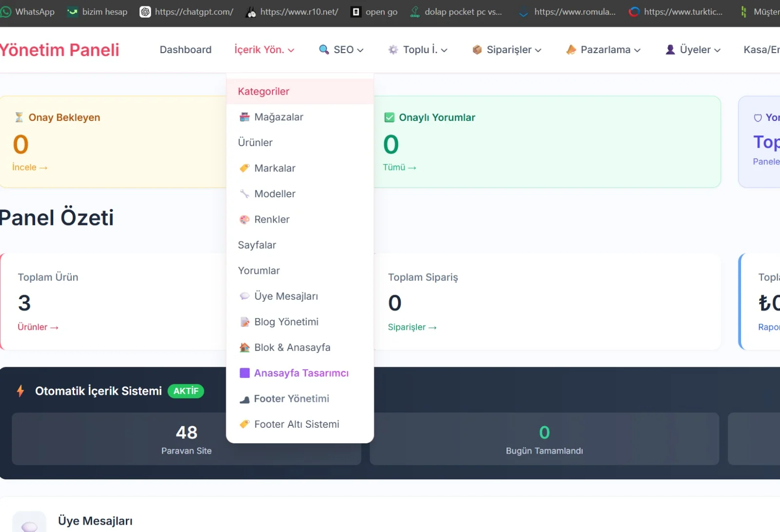Expand the Siparişler menu chevron

(538, 50)
